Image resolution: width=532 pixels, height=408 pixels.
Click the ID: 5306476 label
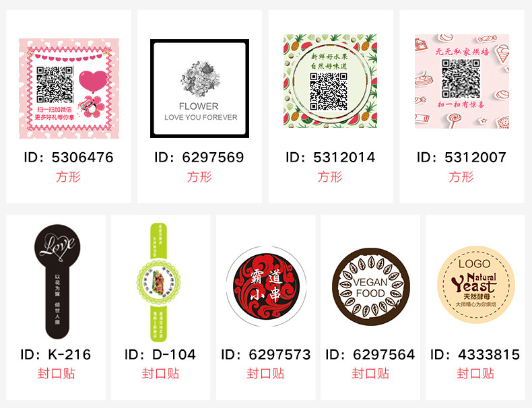[x=69, y=158]
